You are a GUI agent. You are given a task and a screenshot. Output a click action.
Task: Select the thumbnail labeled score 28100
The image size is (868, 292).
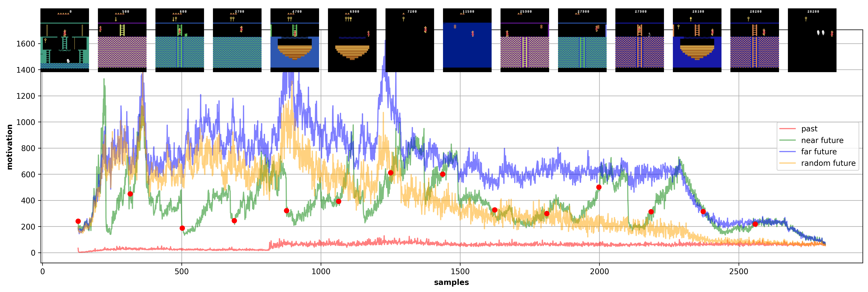tap(697, 40)
